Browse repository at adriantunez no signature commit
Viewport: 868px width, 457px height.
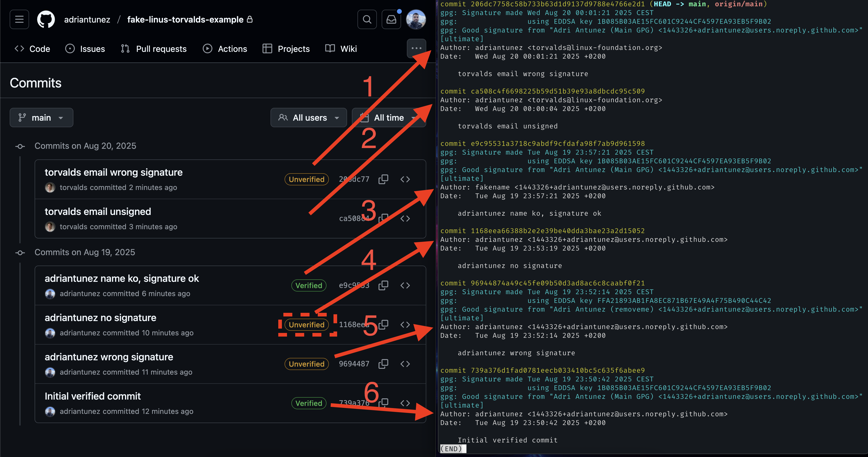pyautogui.click(x=405, y=325)
